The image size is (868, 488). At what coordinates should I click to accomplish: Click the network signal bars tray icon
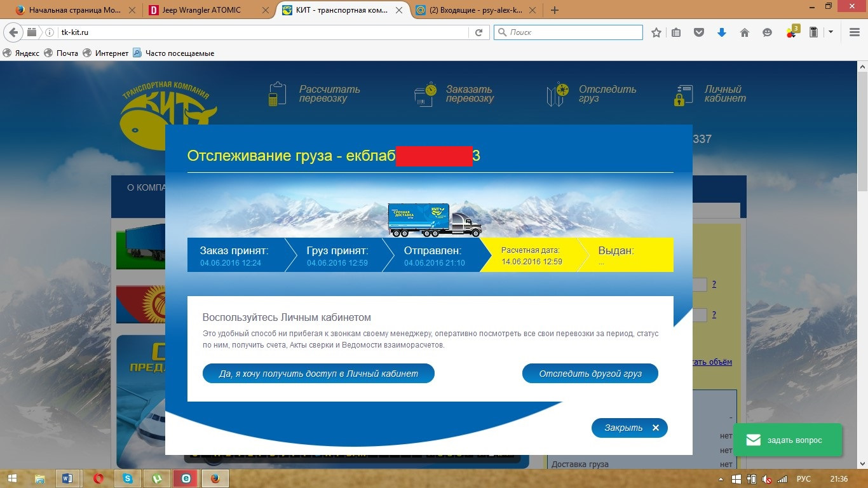tap(782, 478)
